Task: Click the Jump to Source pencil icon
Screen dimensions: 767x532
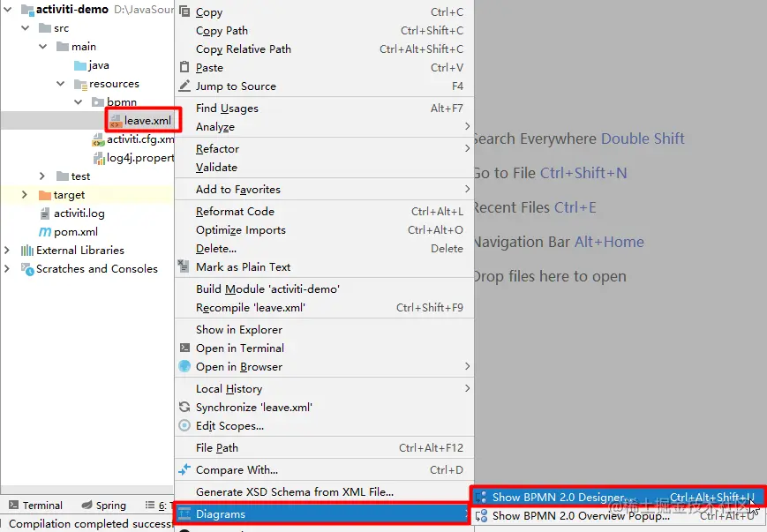Action: (x=184, y=86)
